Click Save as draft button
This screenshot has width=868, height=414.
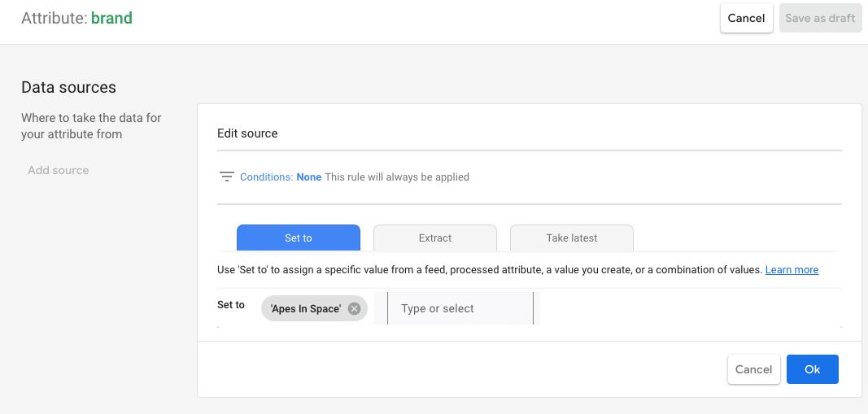pos(820,18)
